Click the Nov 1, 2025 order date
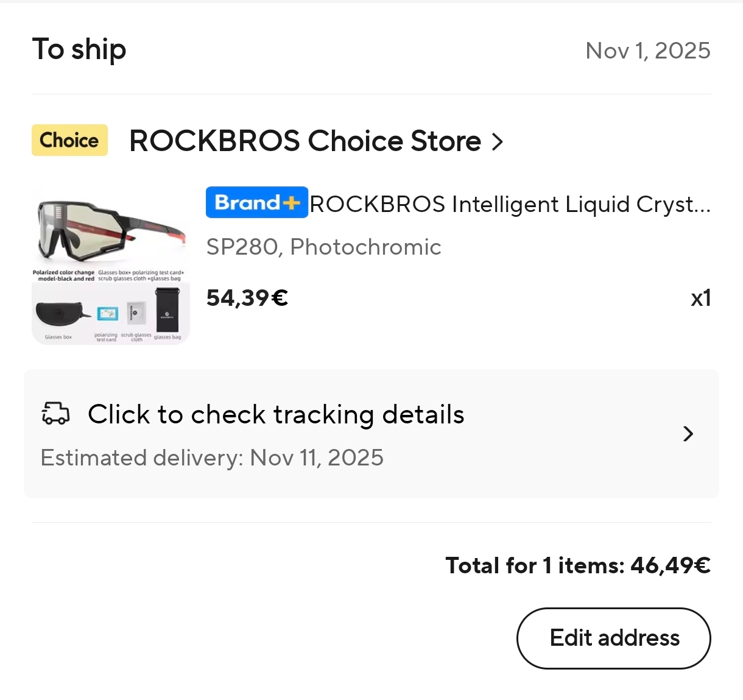Image resolution: width=743 pixels, height=700 pixels. [647, 51]
